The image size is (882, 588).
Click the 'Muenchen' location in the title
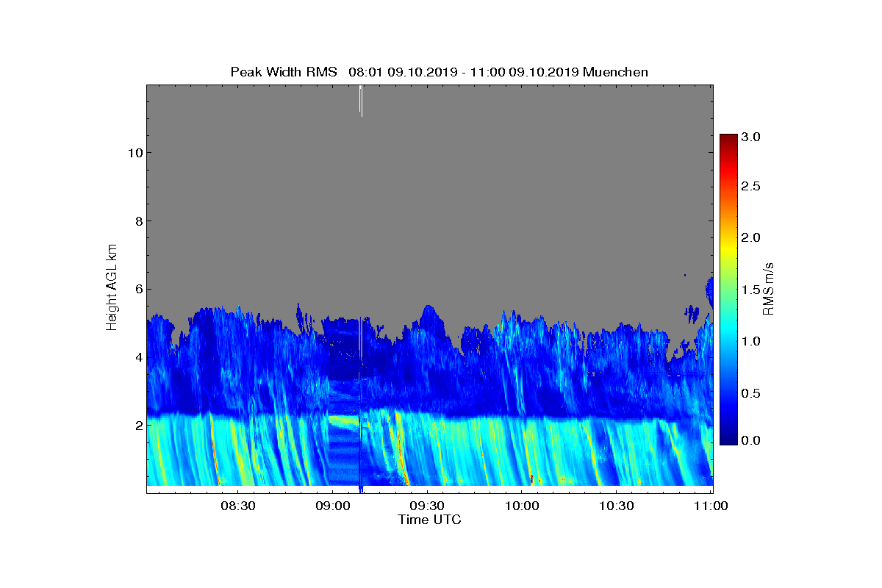coord(615,72)
